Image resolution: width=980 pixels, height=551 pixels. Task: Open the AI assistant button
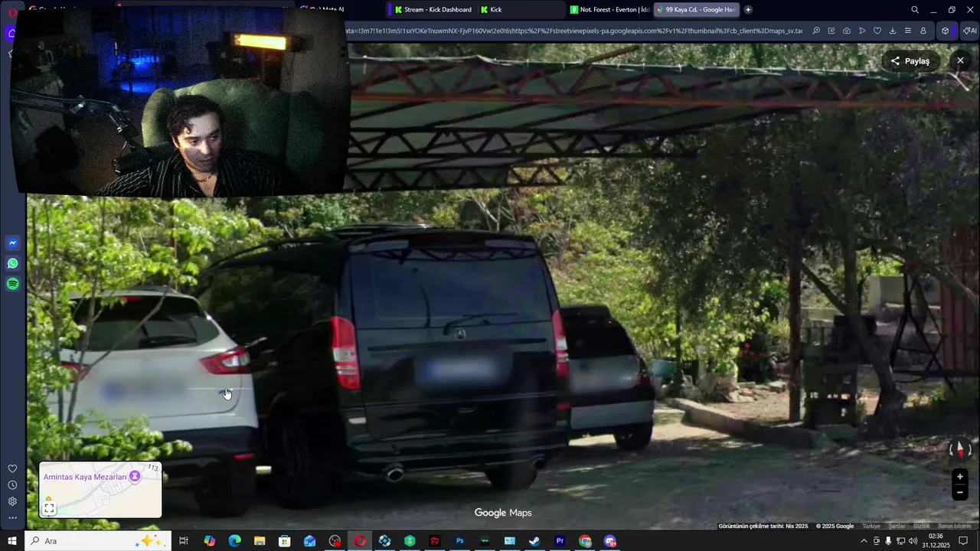point(969,31)
